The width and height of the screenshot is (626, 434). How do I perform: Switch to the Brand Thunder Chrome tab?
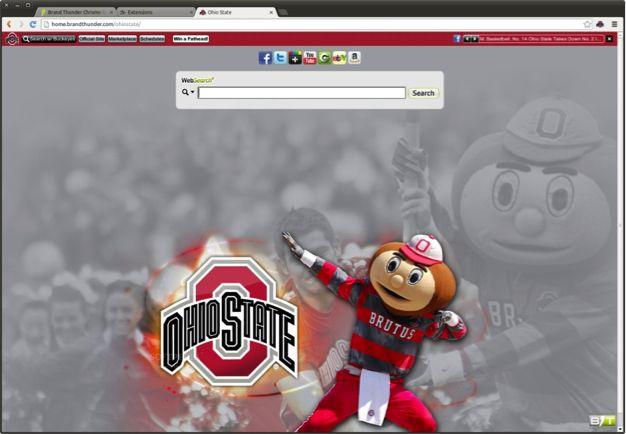pyautogui.click(x=73, y=12)
